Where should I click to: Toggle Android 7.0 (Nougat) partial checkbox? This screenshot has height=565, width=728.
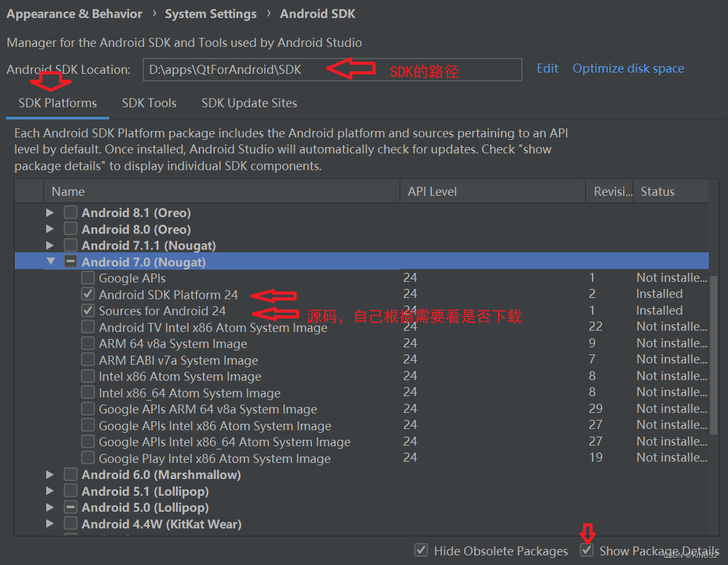71,261
